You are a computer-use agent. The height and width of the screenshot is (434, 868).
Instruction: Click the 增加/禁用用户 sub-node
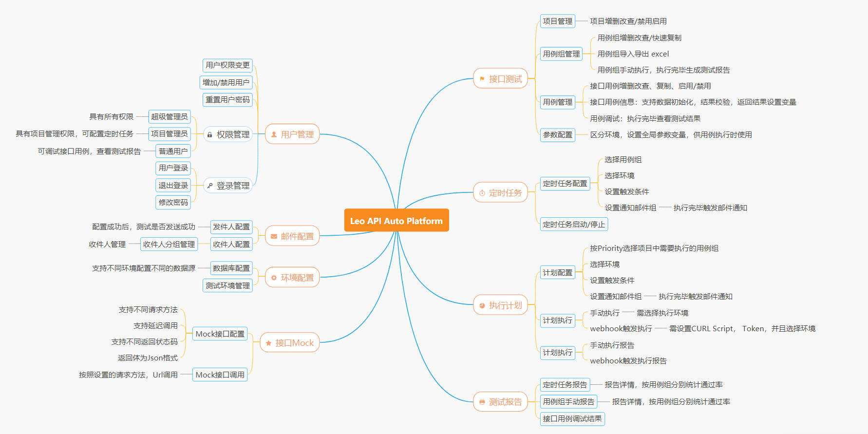pos(226,82)
